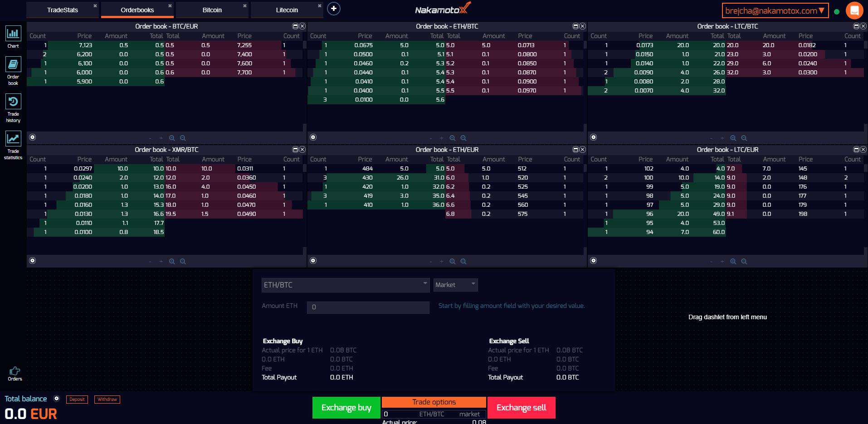Select the 0.0182 ask price in LTC/BTC
868x424 pixels.
pyautogui.click(x=807, y=45)
